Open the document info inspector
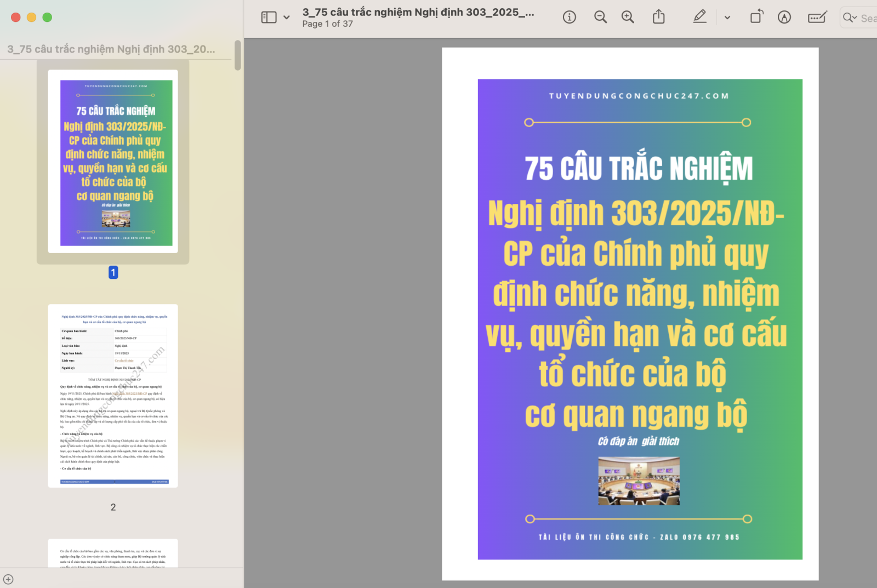The image size is (877, 588). 570,18
